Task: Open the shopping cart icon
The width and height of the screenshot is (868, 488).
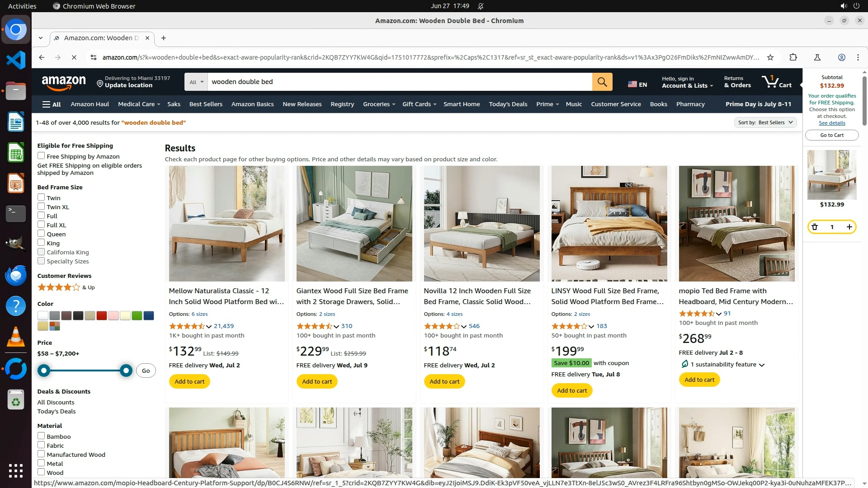Action: (x=777, y=82)
